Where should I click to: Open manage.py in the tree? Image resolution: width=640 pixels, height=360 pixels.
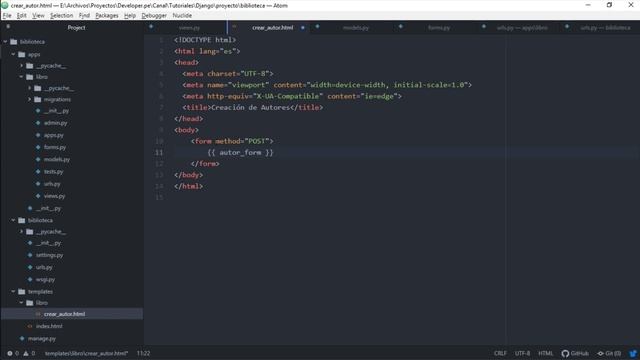coord(42,338)
